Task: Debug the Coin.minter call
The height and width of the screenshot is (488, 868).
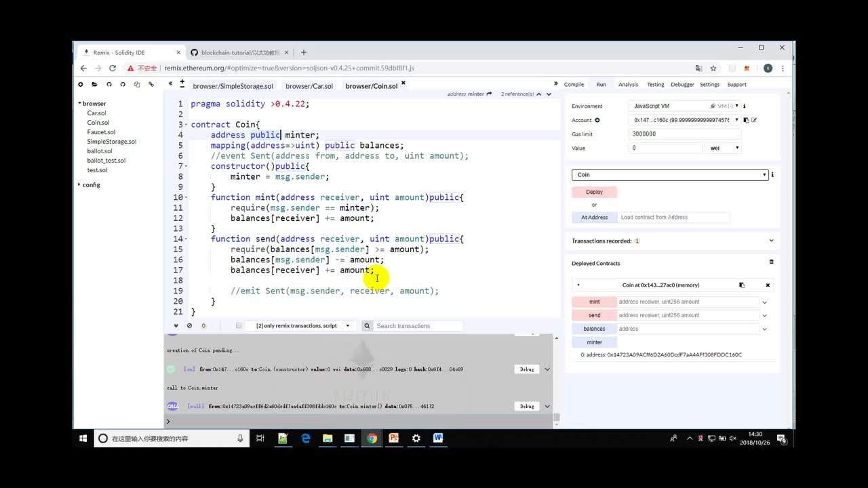Action: (527, 407)
